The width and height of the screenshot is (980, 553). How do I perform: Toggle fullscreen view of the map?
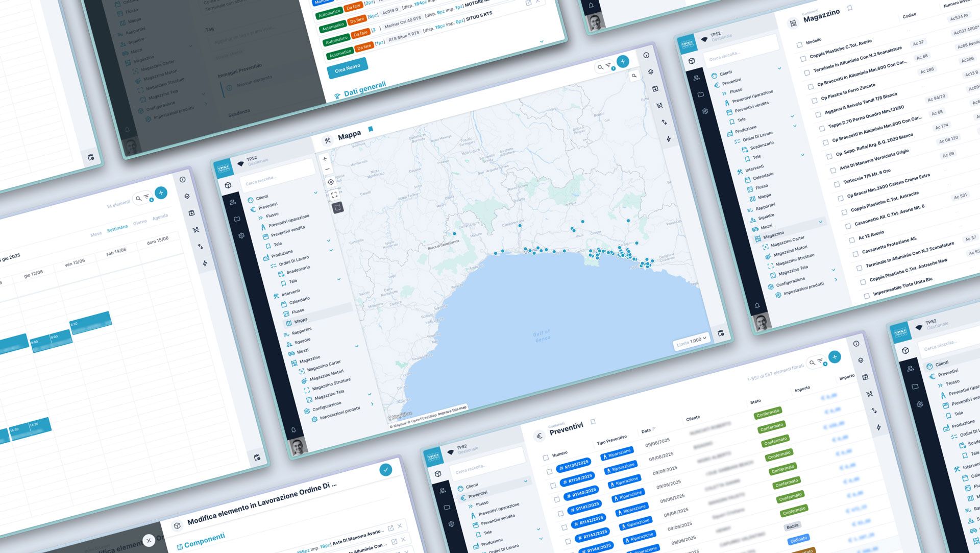coord(334,195)
